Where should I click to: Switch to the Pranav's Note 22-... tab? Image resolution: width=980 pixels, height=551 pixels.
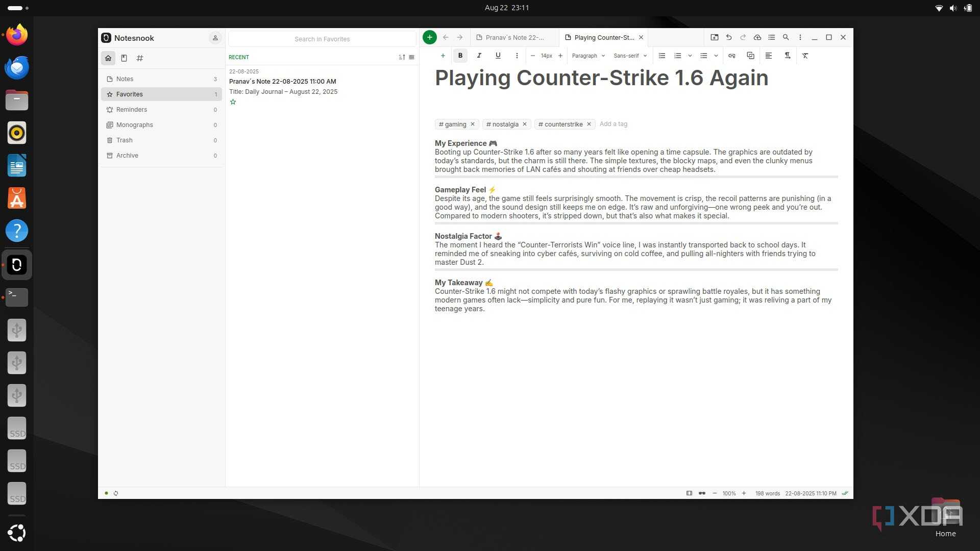click(x=514, y=37)
